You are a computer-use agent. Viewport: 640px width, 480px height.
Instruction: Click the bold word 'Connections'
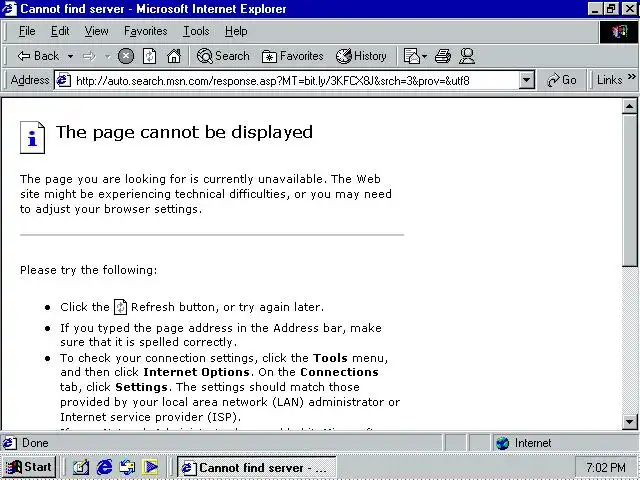(x=339, y=372)
